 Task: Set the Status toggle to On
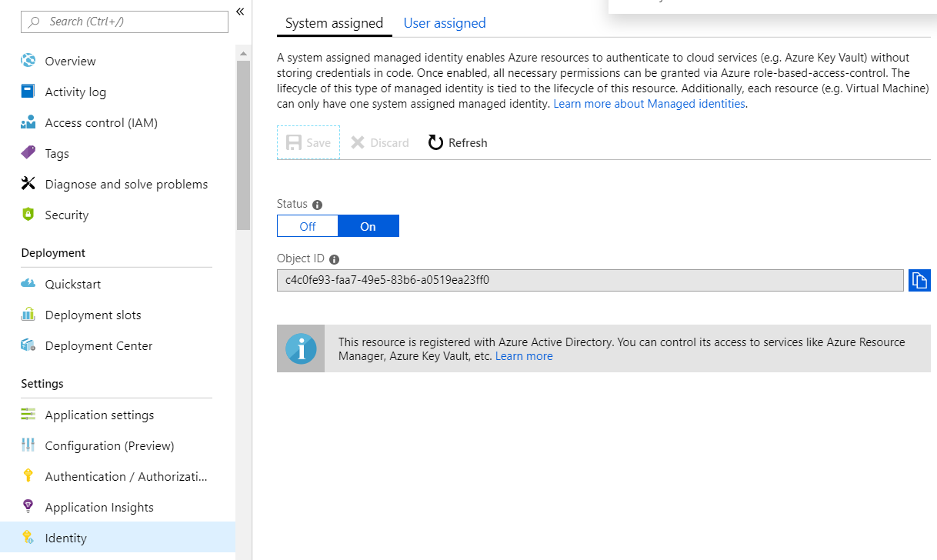point(368,226)
